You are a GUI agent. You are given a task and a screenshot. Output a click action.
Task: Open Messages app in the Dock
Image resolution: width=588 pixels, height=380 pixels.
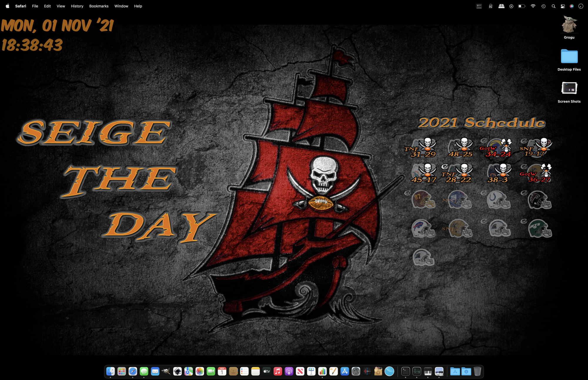click(x=144, y=371)
